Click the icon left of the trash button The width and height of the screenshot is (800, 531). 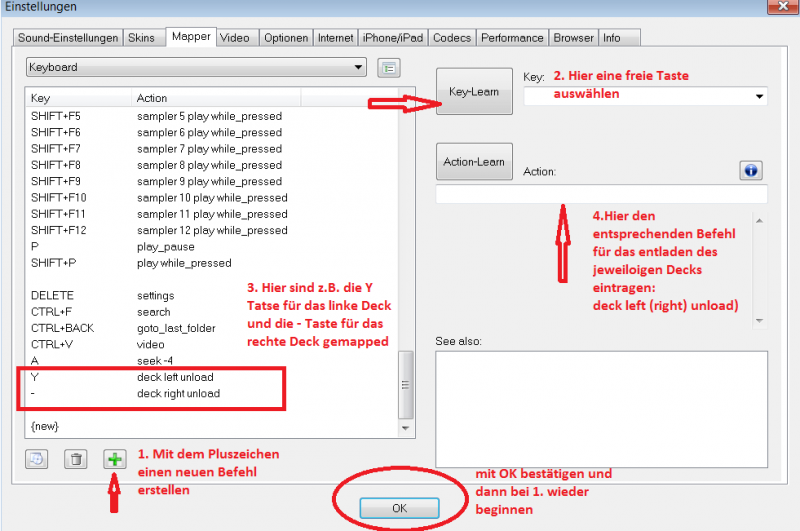pyautogui.click(x=37, y=459)
